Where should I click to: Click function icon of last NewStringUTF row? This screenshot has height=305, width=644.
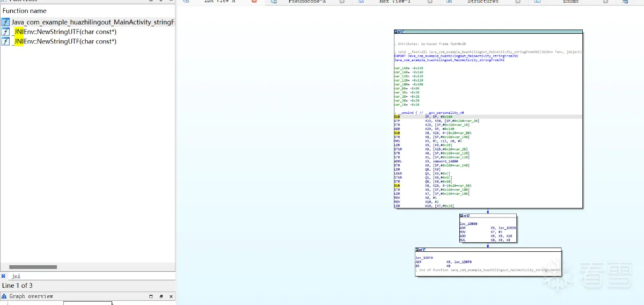pyautogui.click(x=5, y=41)
